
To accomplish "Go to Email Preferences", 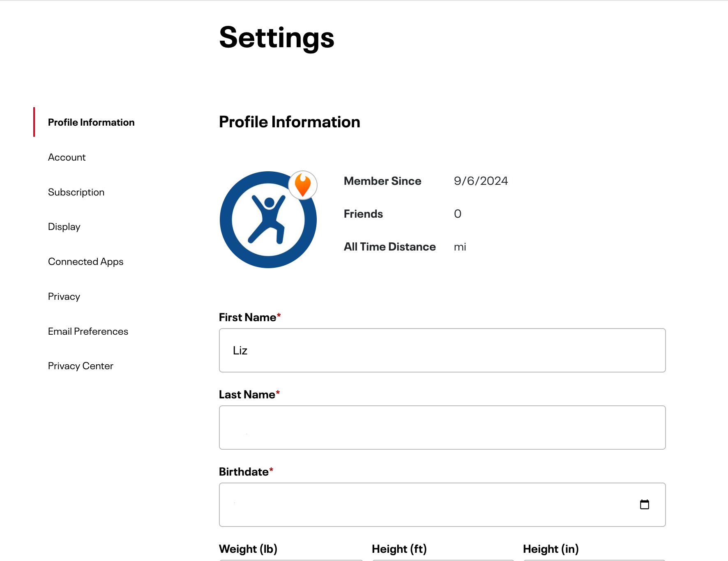I will [88, 331].
